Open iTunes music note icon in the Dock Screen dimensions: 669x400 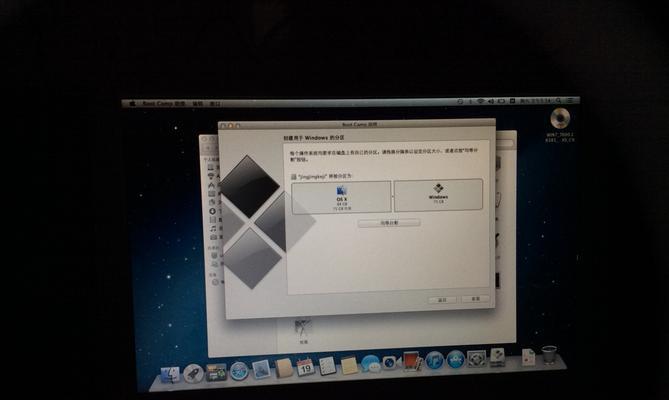434,360
